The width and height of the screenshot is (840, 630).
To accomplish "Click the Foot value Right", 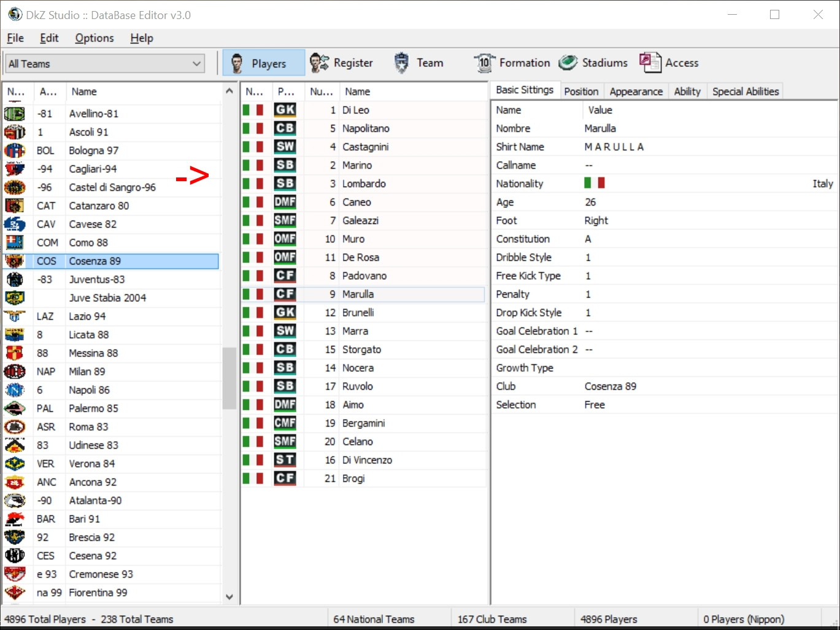I will pyautogui.click(x=596, y=220).
